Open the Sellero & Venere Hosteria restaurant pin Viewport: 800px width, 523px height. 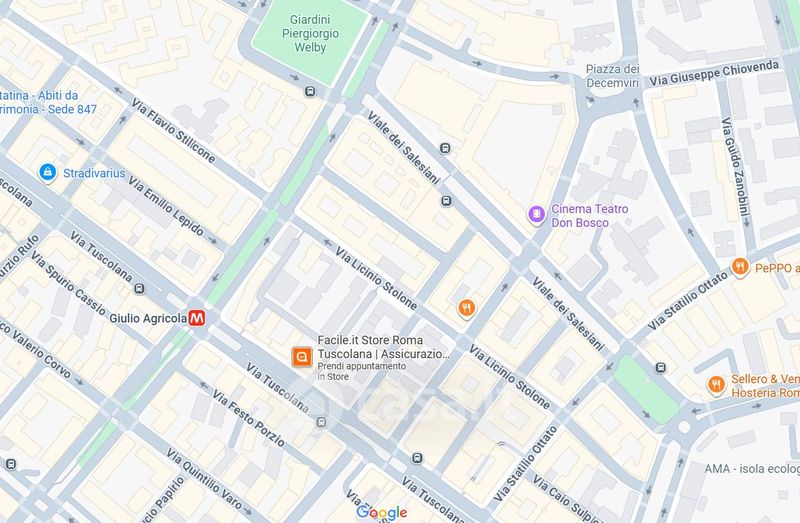pos(716,385)
